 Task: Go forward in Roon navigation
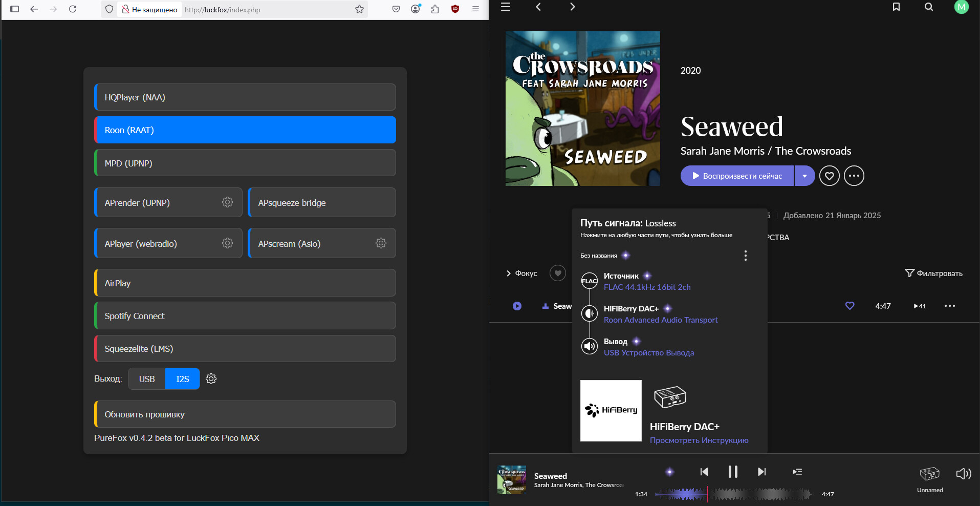pyautogui.click(x=572, y=7)
